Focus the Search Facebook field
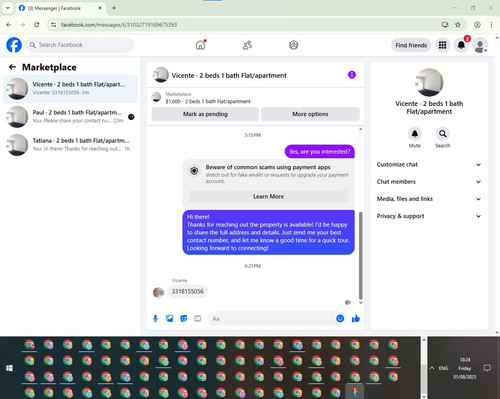The height and width of the screenshot is (399, 500). point(80,45)
